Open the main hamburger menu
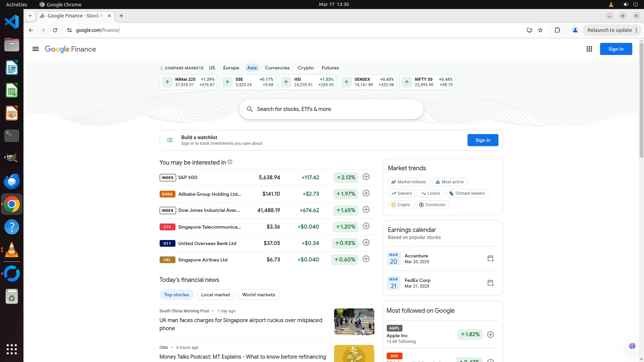 pyautogui.click(x=36, y=49)
